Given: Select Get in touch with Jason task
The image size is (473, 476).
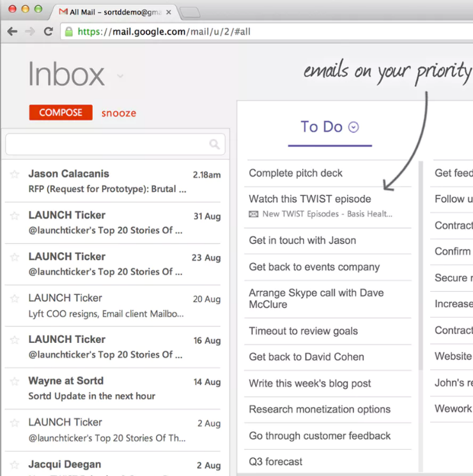Looking at the screenshot, I should (x=328, y=241).
